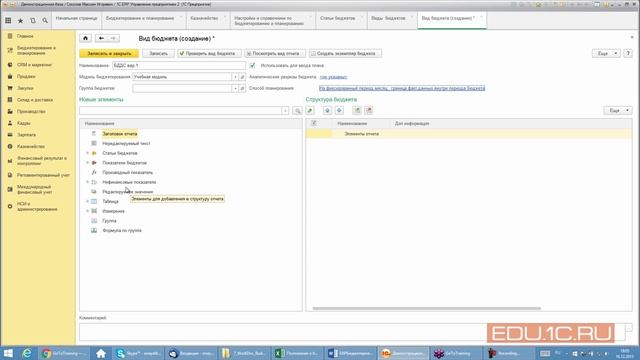Run search with magnifier beside new elements field
This screenshot has width=640, height=360.
[298, 111]
